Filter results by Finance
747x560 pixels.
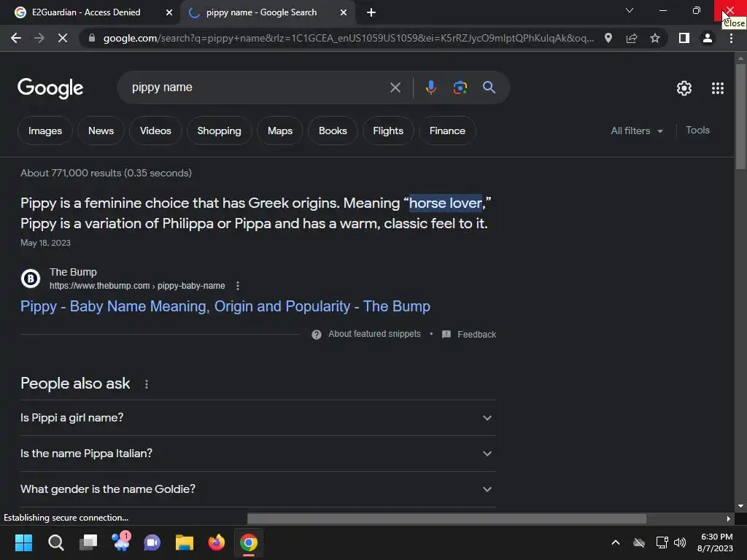pos(447,131)
